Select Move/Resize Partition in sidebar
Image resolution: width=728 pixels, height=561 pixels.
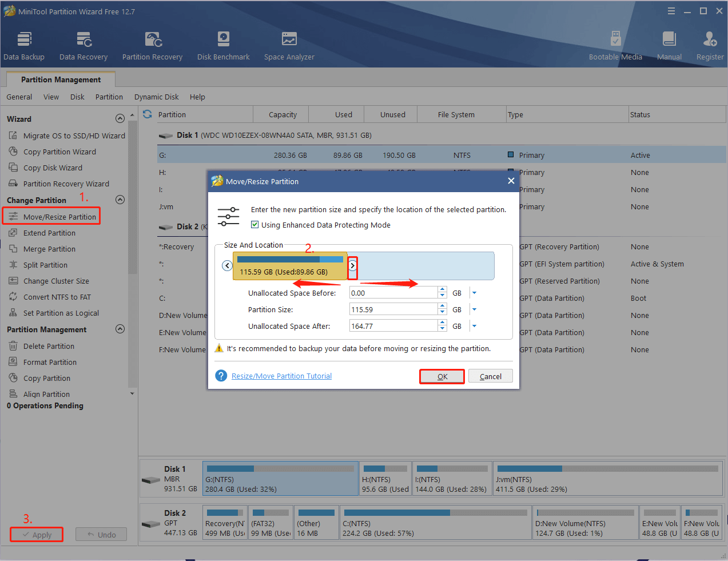(52, 217)
